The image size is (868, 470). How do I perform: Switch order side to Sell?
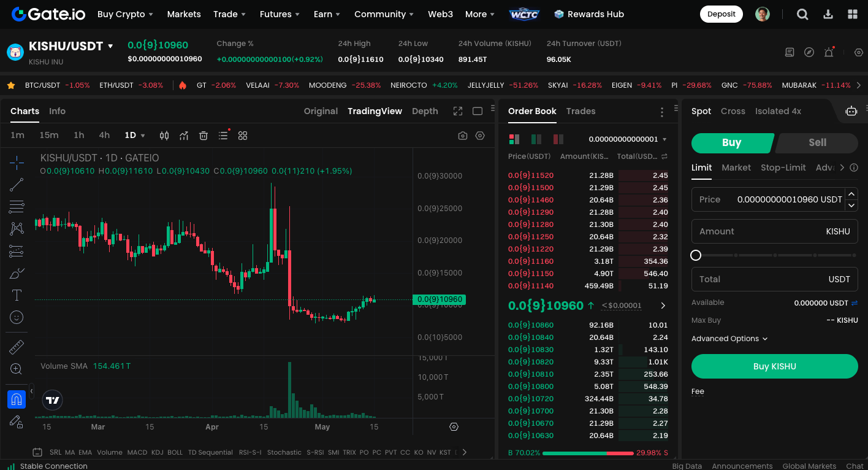click(817, 143)
